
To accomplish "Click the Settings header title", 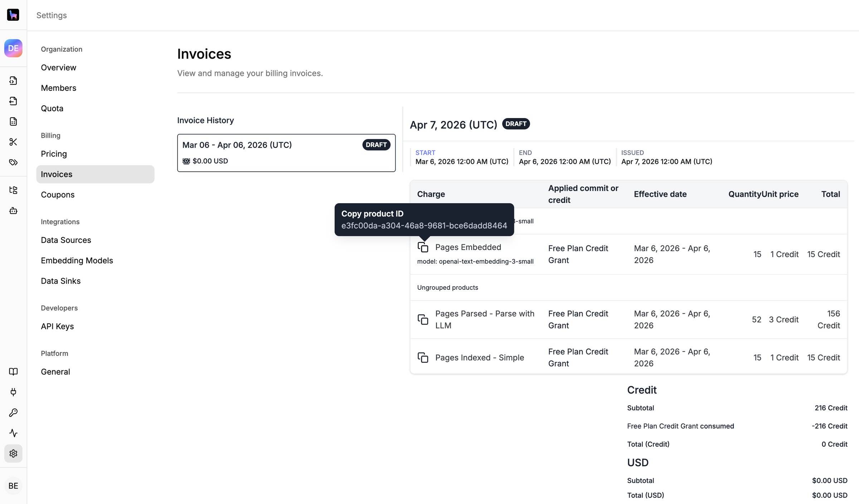I will click(x=52, y=15).
